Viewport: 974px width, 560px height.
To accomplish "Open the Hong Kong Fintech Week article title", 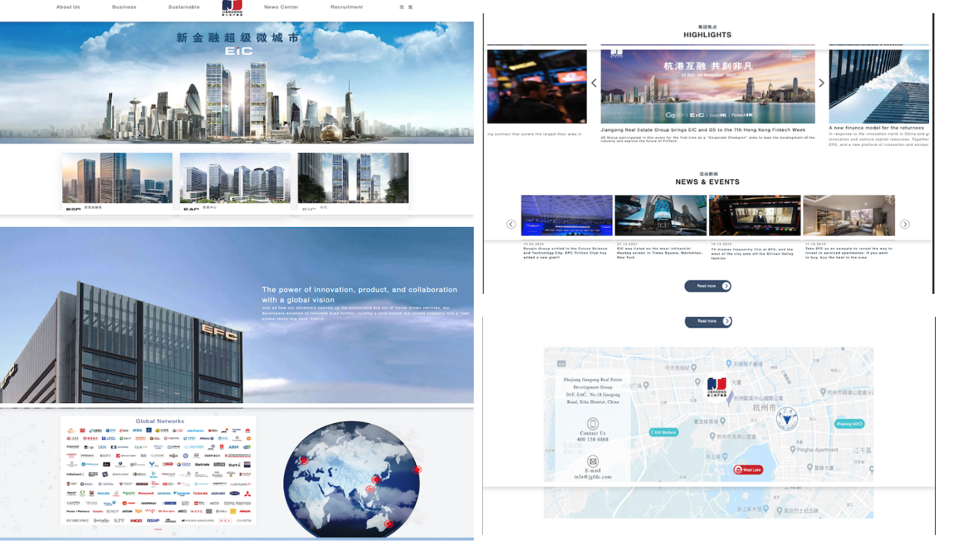I will click(703, 130).
